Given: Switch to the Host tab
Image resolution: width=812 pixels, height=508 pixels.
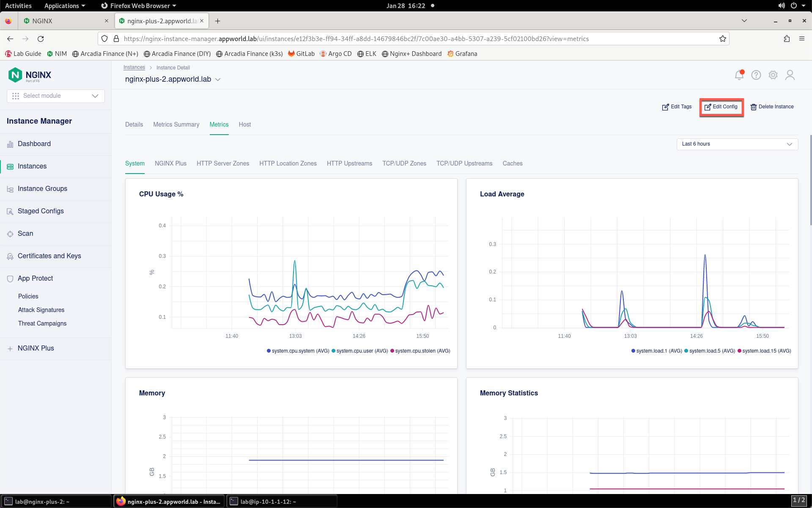Looking at the screenshot, I should [245, 124].
